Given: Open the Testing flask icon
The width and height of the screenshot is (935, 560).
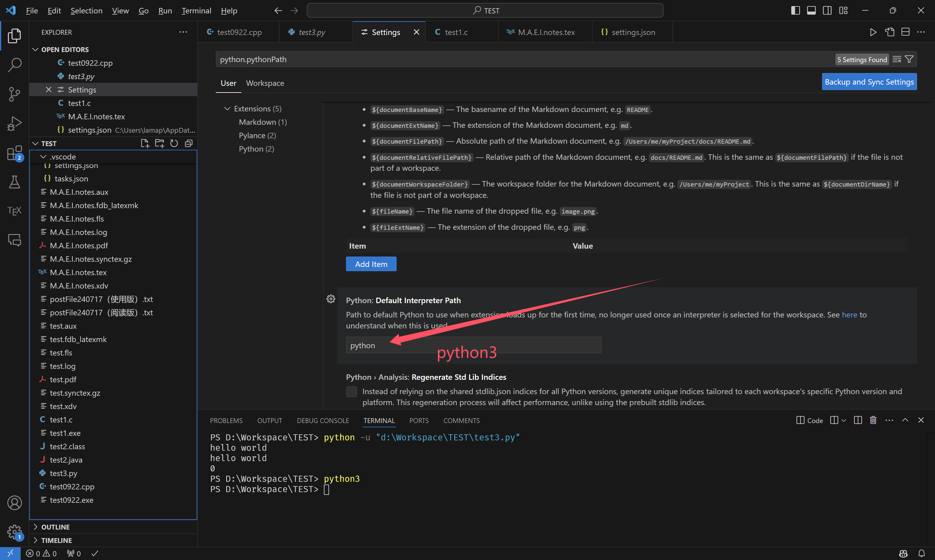Looking at the screenshot, I should pyautogui.click(x=14, y=182).
